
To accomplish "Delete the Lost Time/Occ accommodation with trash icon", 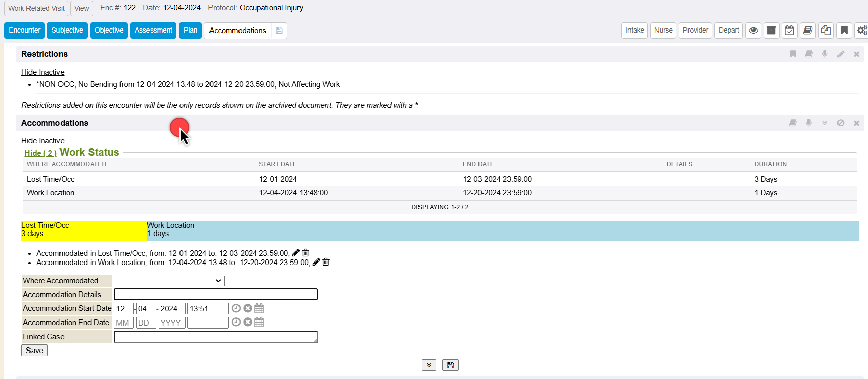I will (306, 253).
